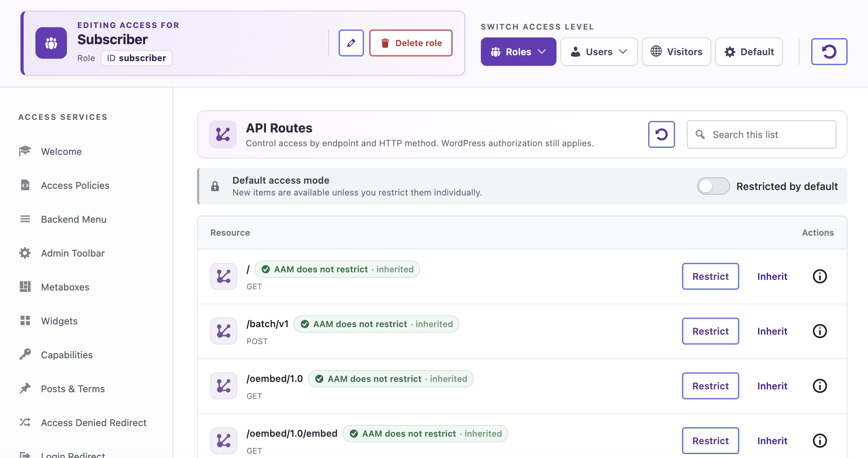Open info for the /oembed/1.0/embed route
868x458 pixels.
[820, 441]
